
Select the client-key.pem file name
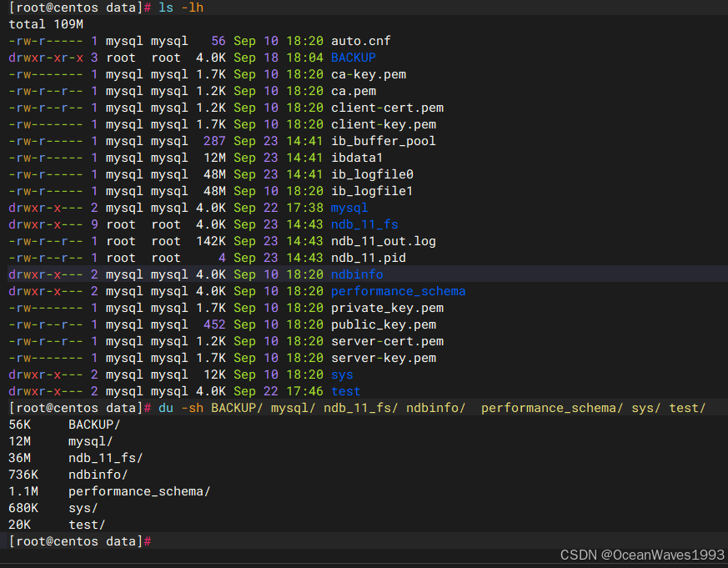tap(384, 124)
